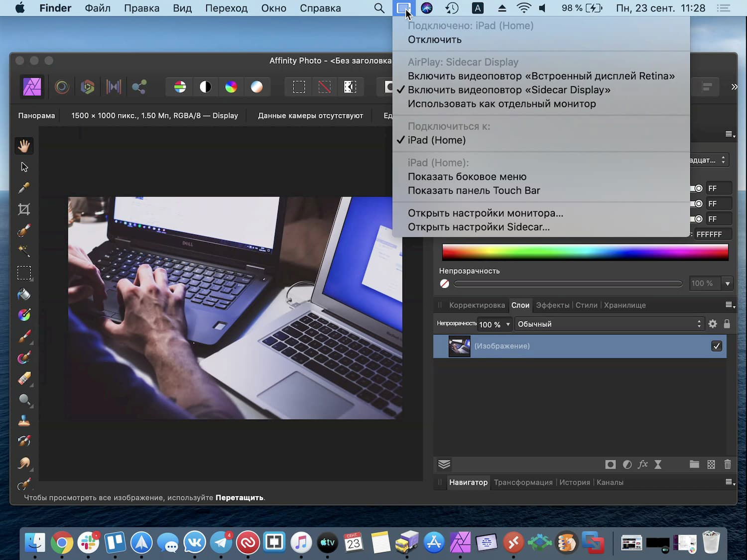This screenshot has width=747, height=560.
Task: Switch to the «Эффекты» tab
Action: pos(553,305)
